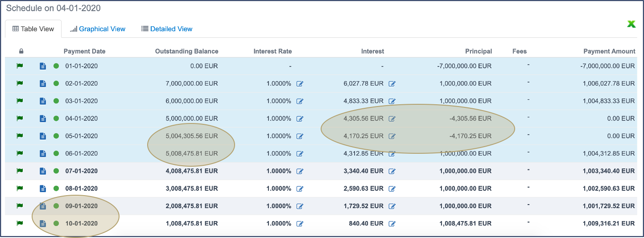
Task: Click lock icon in table header
Action: (x=21, y=51)
